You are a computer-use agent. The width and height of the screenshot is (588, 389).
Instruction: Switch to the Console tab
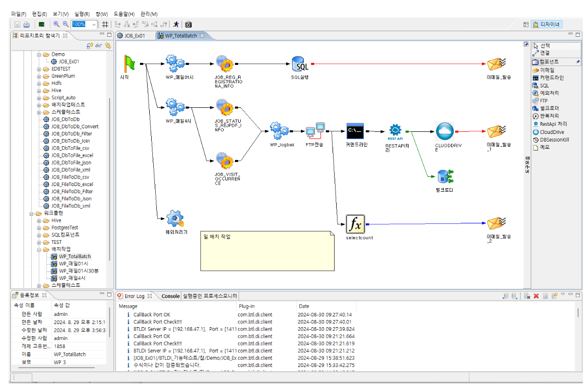tap(170, 296)
